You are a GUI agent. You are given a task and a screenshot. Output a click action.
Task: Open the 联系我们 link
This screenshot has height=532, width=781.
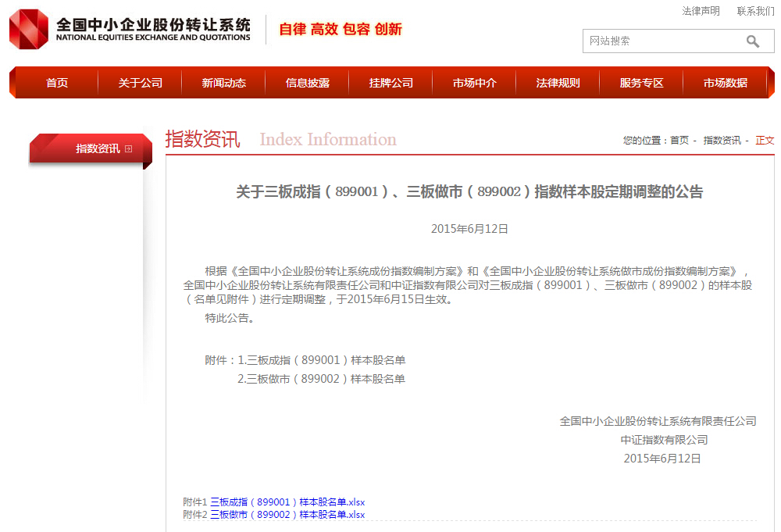pos(755,11)
